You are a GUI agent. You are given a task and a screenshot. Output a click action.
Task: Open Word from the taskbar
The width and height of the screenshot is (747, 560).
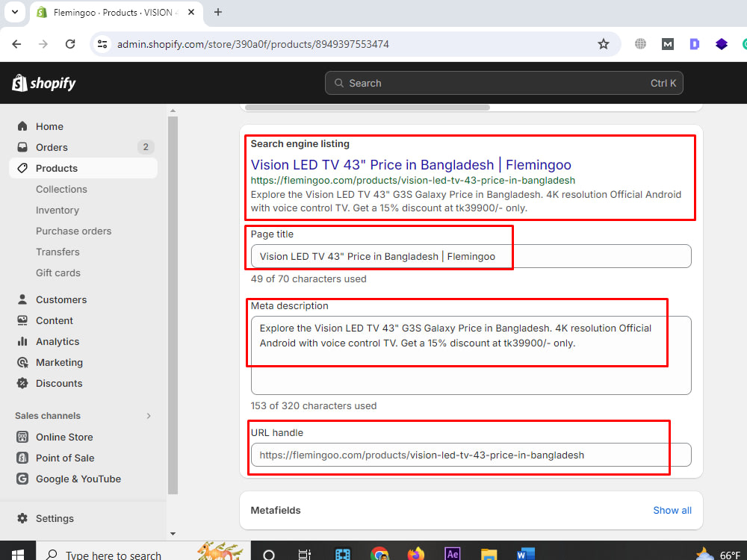tap(525, 554)
